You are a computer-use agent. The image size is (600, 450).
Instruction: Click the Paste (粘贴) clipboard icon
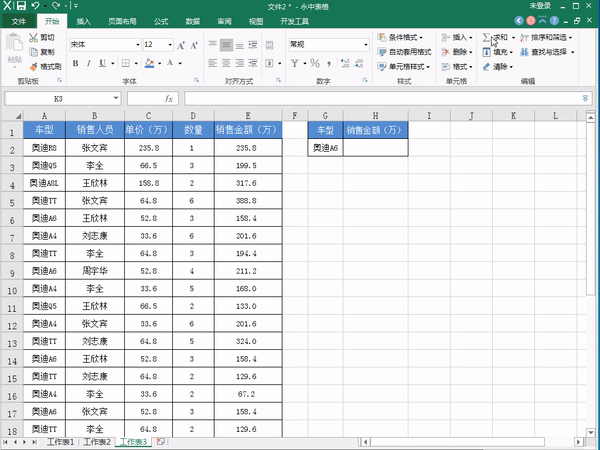point(15,43)
